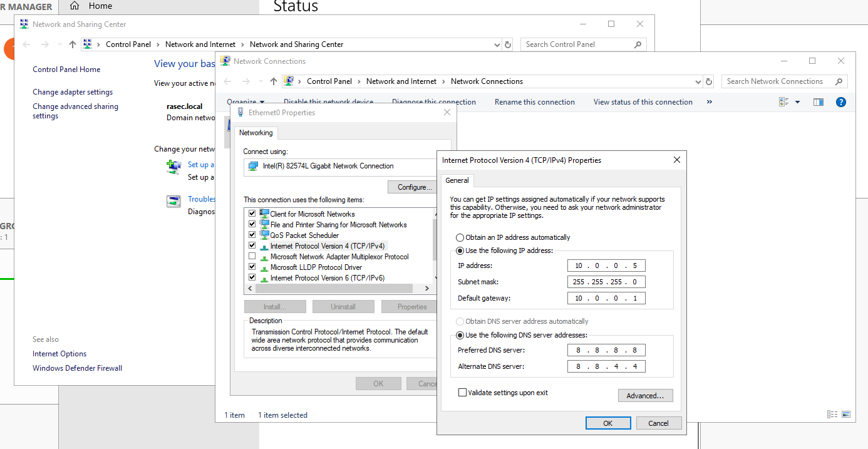Uncheck Internet Protocol Version 6 (TCP/IPv6)
Image resolution: width=868 pixels, height=449 pixels.
[252, 278]
